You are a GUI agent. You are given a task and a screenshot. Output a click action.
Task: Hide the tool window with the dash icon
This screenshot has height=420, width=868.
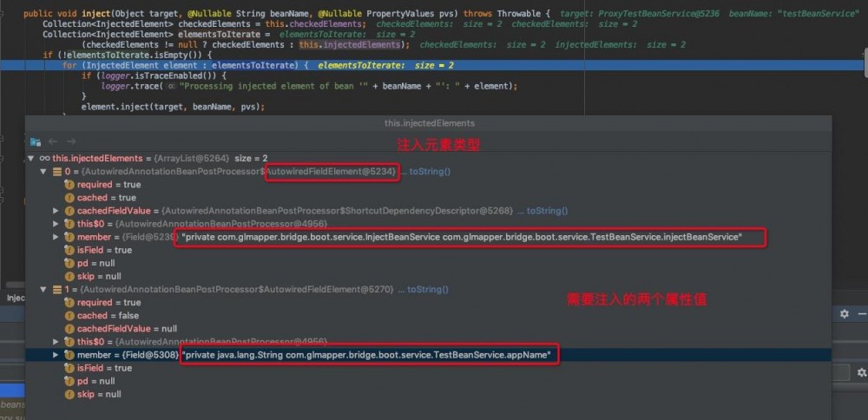tap(863, 314)
